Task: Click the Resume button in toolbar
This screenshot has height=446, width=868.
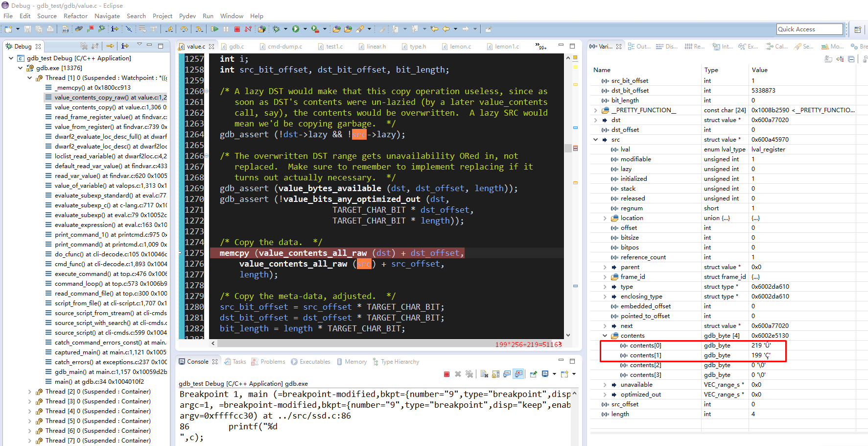Action: (x=214, y=29)
